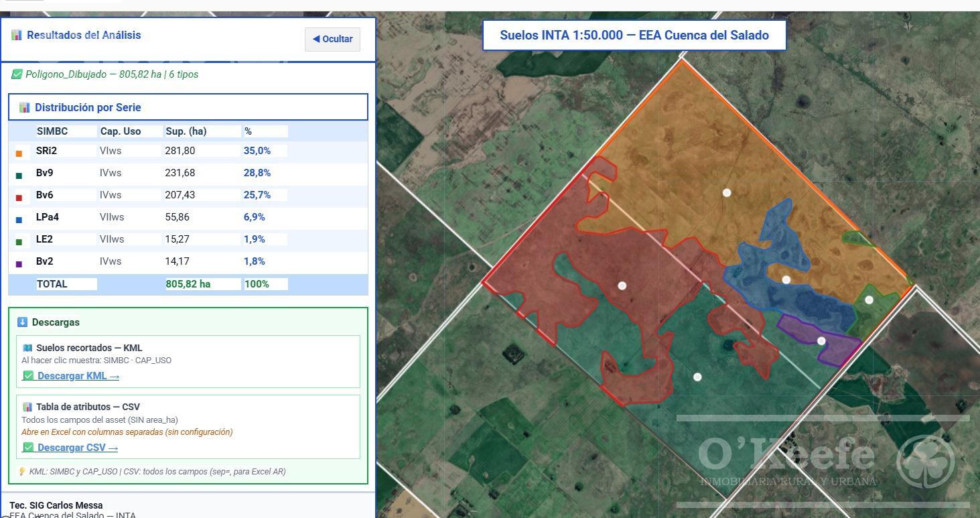This screenshot has height=518, width=980.
Task: Click the Descargas download arrow icon
Action: click(x=22, y=322)
